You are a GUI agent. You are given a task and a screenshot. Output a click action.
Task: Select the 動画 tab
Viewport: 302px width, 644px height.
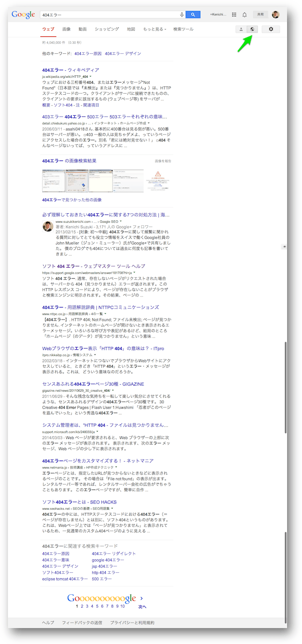(x=83, y=29)
